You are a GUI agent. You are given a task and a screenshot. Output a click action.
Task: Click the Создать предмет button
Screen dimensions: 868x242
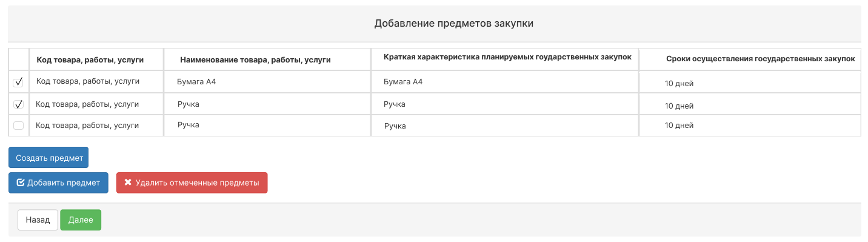click(48, 157)
